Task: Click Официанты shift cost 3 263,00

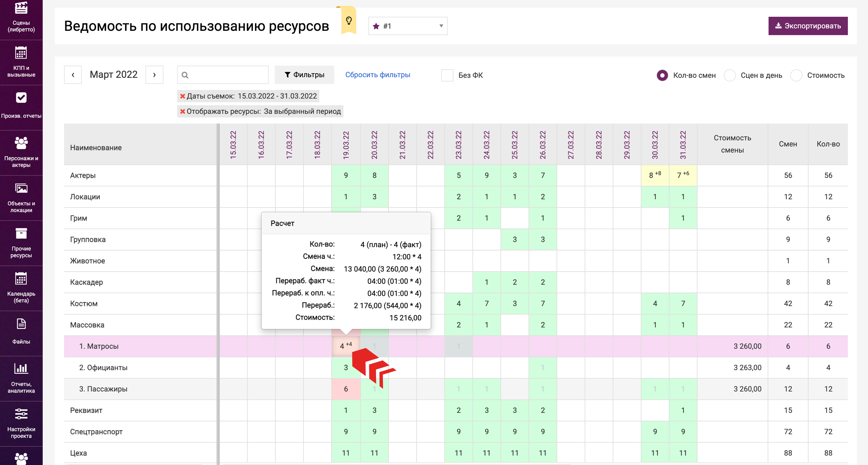Action: [x=747, y=368]
